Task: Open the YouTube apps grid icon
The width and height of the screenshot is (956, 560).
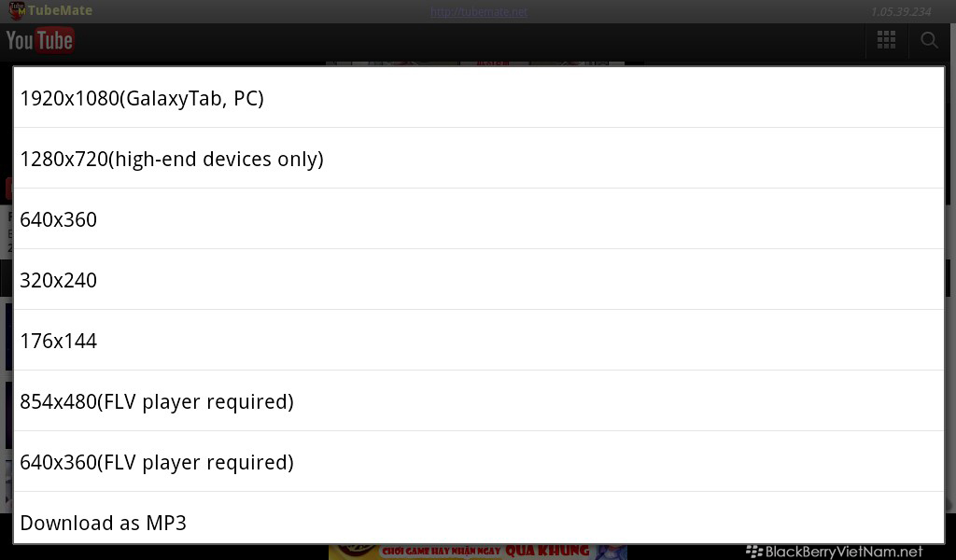Action: click(886, 40)
